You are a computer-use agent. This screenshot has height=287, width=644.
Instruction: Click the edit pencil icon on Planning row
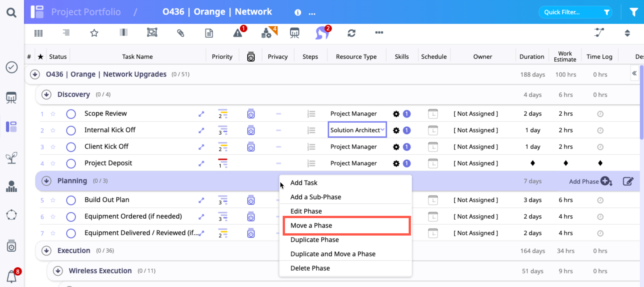(628, 181)
